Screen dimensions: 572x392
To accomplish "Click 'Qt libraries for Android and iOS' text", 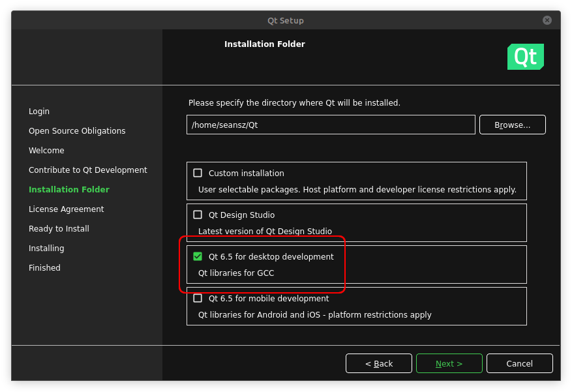I will pyautogui.click(x=315, y=314).
